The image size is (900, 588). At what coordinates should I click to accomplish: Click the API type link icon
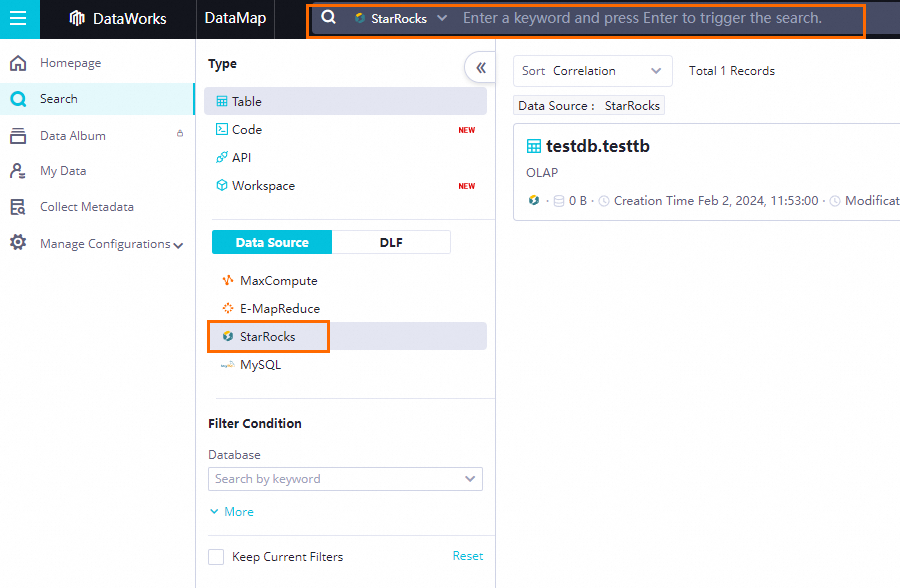(x=222, y=157)
